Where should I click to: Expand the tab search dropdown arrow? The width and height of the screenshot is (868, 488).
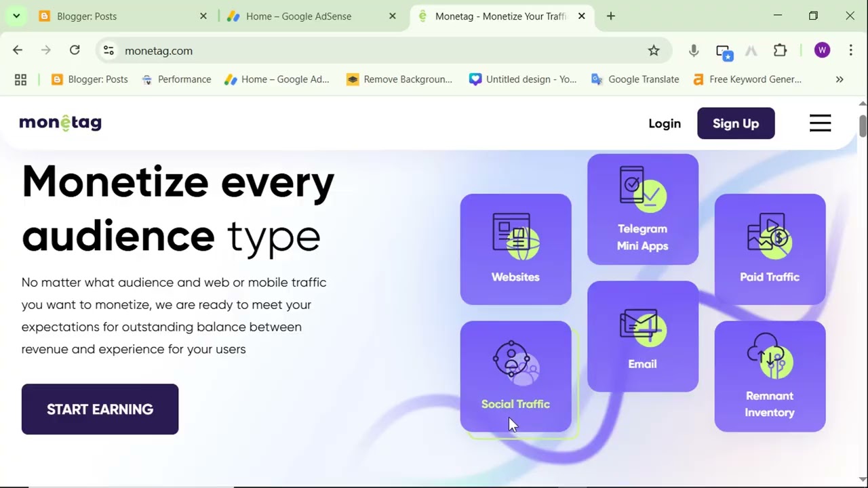[16, 16]
